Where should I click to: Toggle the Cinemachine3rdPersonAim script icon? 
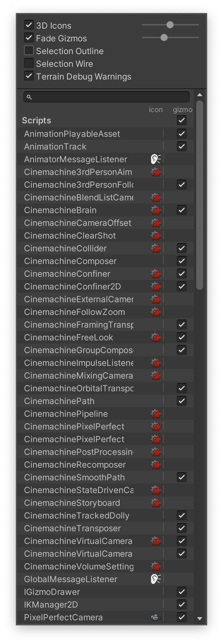coord(156,172)
